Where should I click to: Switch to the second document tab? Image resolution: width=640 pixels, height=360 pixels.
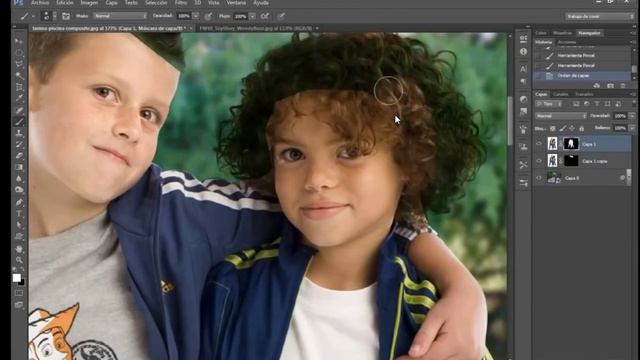tap(256, 29)
